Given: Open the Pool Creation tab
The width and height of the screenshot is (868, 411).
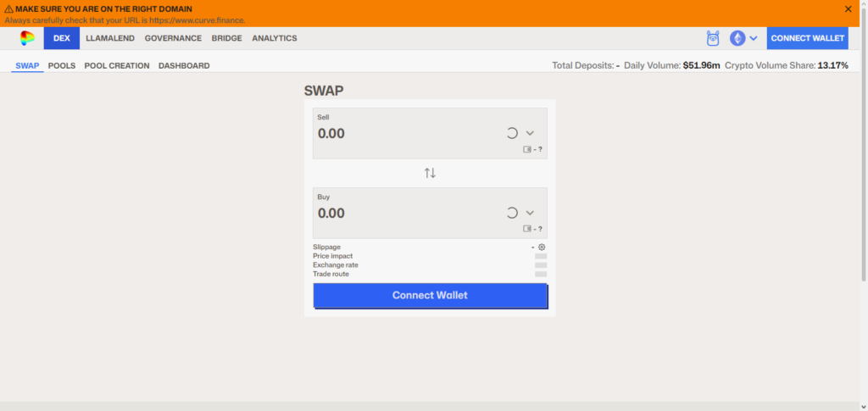Looking at the screenshot, I should click(117, 66).
